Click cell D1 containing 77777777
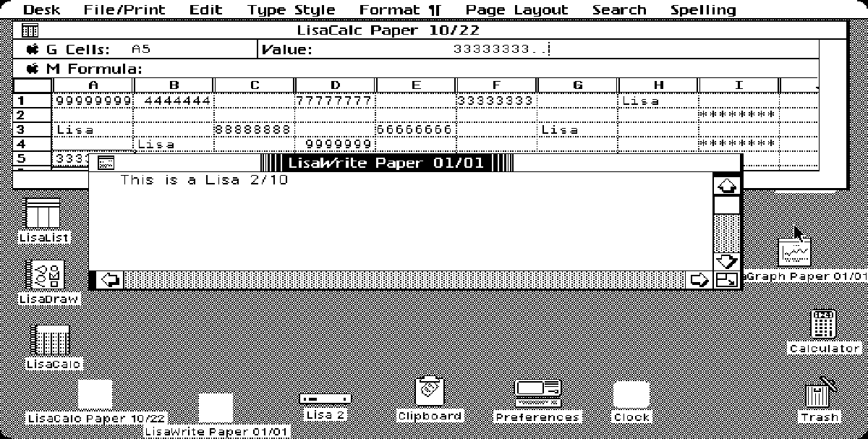 (x=336, y=101)
